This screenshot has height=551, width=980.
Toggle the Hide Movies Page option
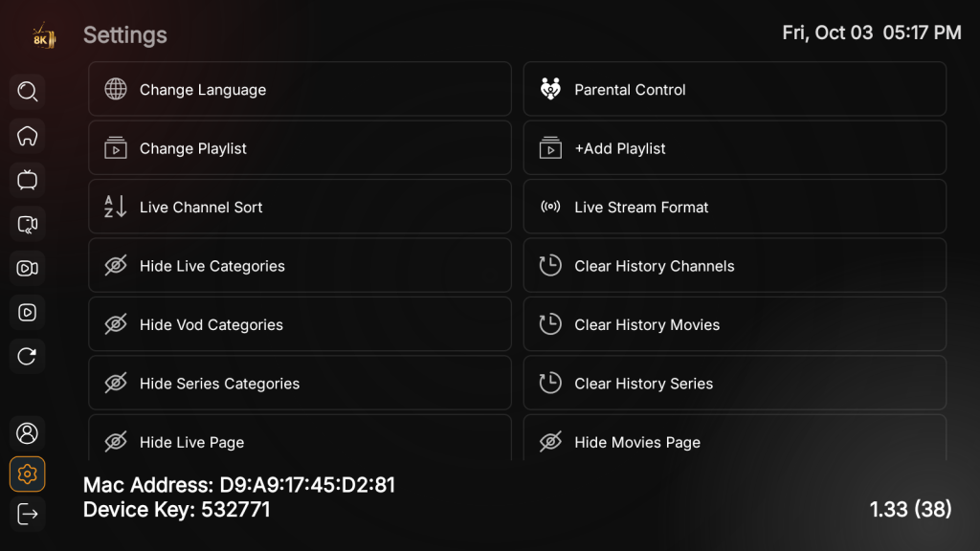point(734,441)
